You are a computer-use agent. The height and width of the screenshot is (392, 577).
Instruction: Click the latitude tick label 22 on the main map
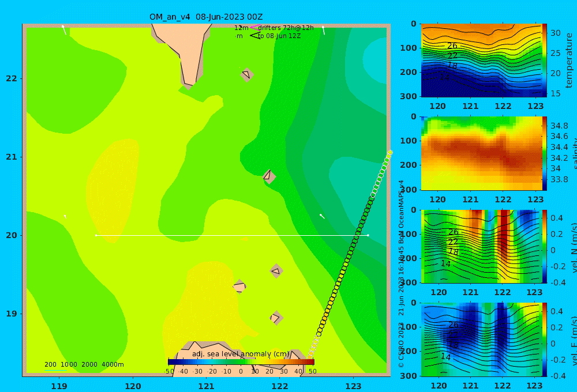pos(12,78)
